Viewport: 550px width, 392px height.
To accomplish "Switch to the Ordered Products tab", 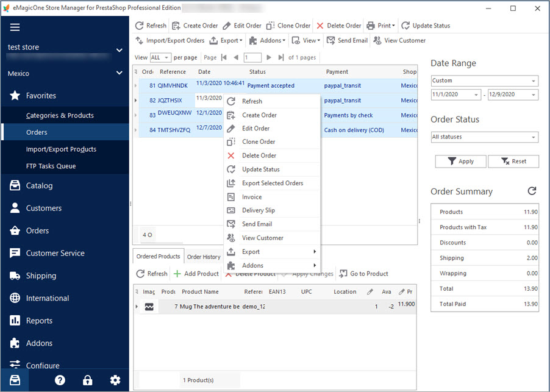I will 158,256.
